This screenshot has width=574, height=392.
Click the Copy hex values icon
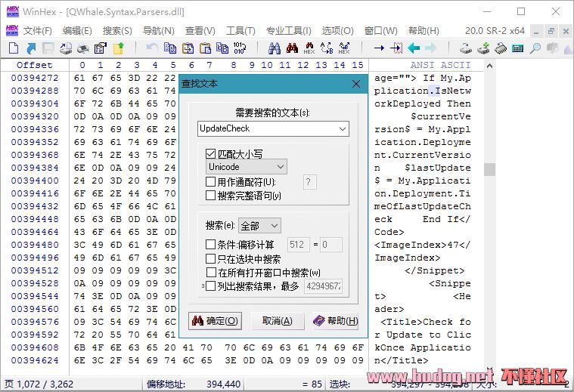pos(222,48)
